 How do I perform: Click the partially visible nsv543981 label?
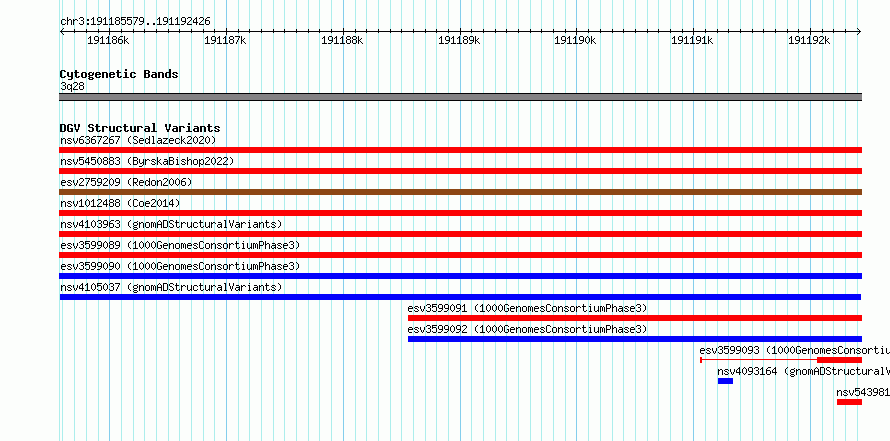[x=863, y=392]
